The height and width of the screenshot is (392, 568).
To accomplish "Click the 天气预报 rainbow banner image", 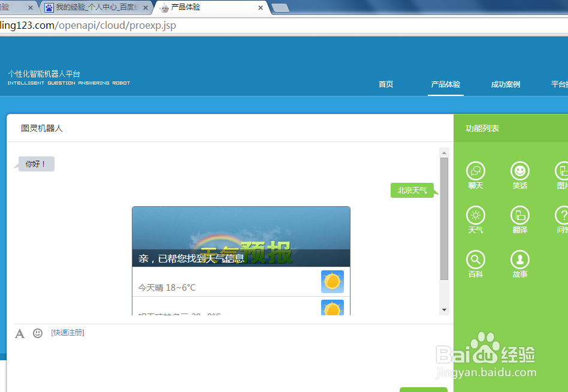I will point(241,236).
